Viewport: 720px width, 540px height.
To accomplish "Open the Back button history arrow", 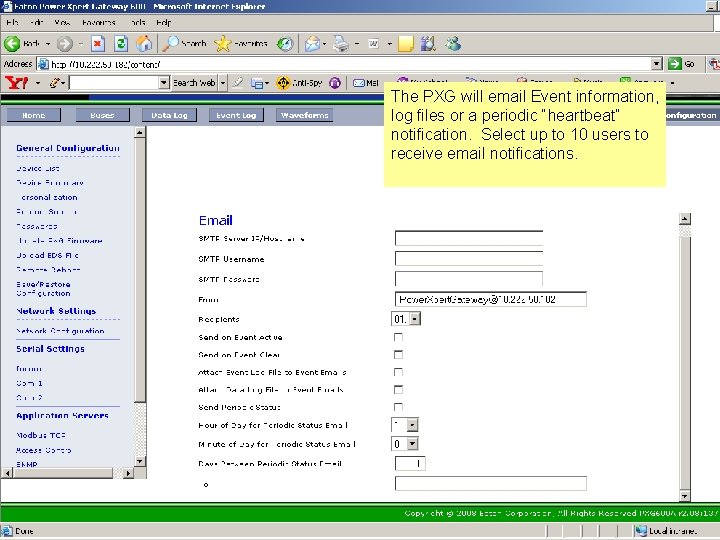I will tap(47, 44).
